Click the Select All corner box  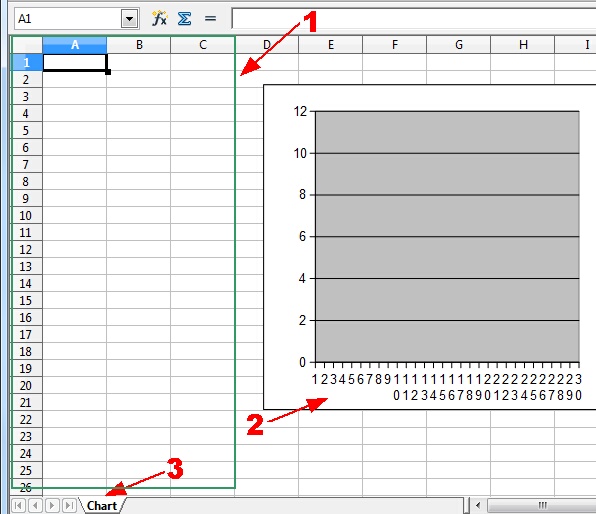coord(27,45)
